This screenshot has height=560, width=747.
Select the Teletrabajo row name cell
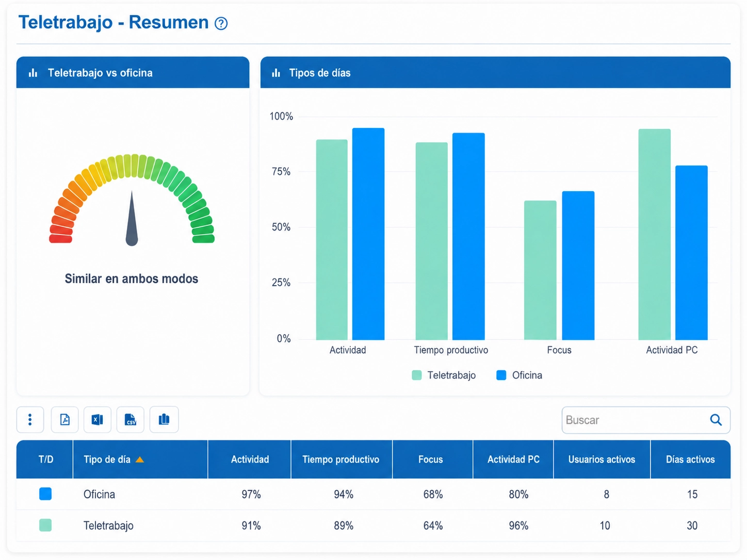pyautogui.click(x=108, y=525)
